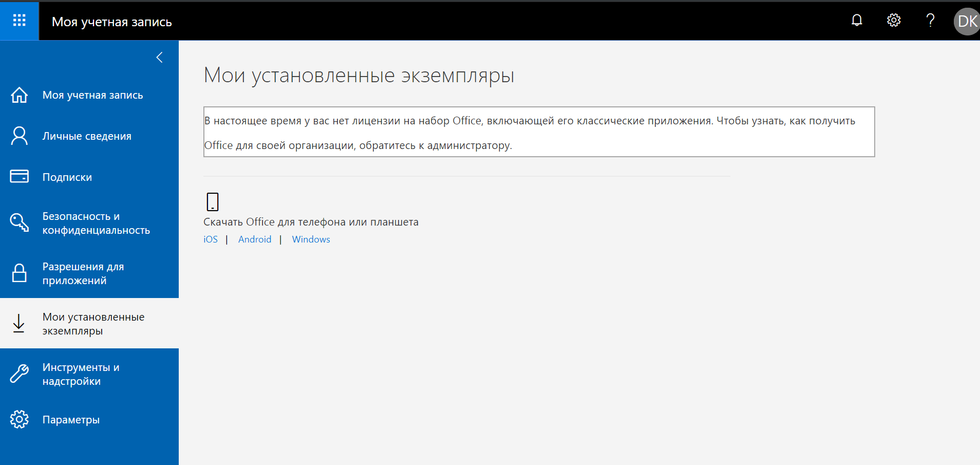
Task: Collapse the left navigation pane
Action: point(159,57)
